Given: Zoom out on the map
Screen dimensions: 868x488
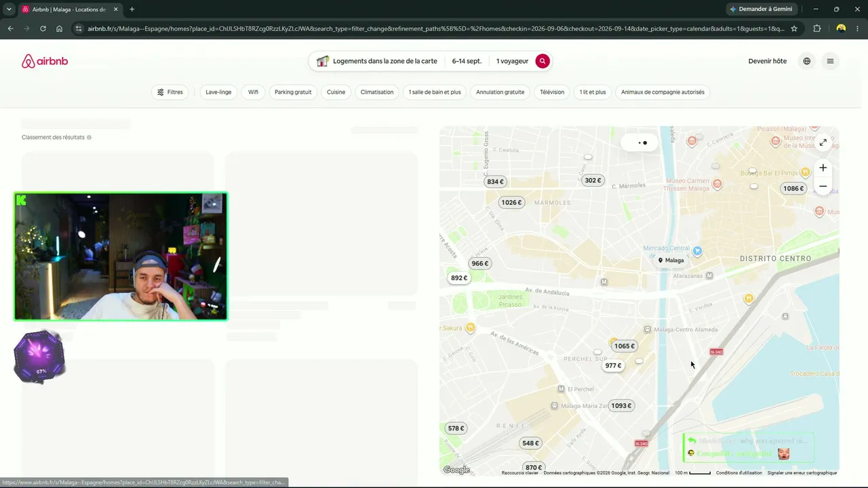Looking at the screenshot, I should point(823,186).
